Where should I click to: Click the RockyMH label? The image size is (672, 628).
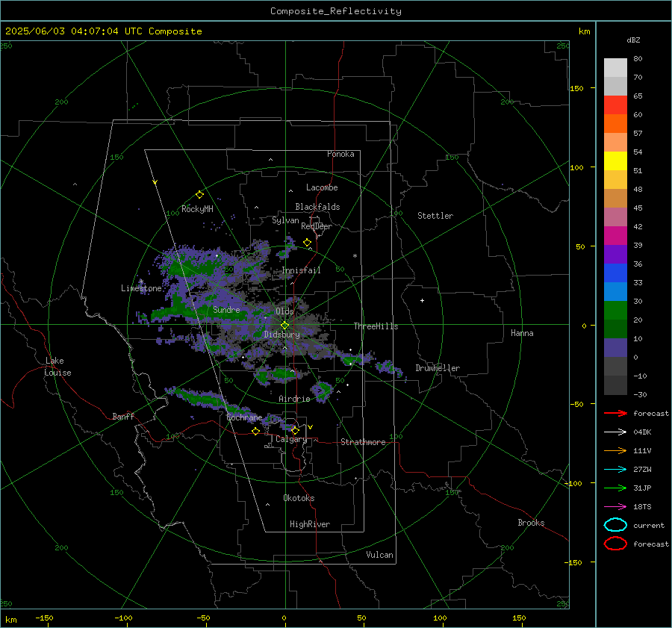197,209
